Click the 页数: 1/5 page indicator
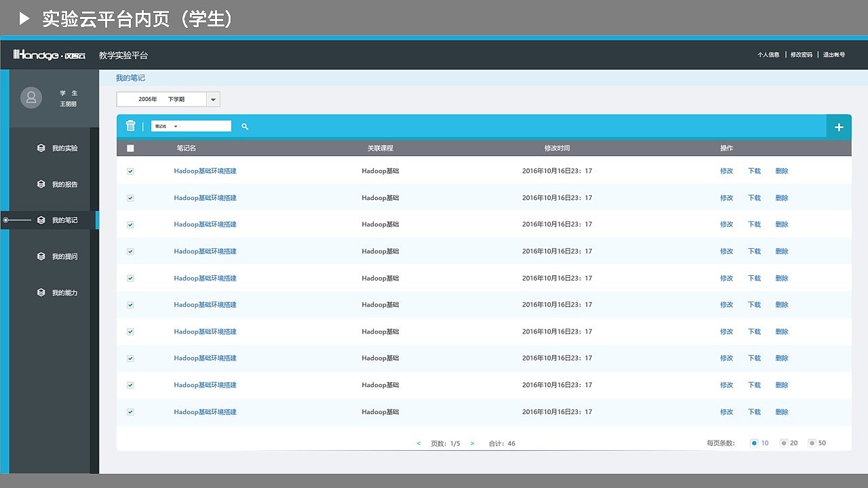The height and width of the screenshot is (488, 868). 446,444
